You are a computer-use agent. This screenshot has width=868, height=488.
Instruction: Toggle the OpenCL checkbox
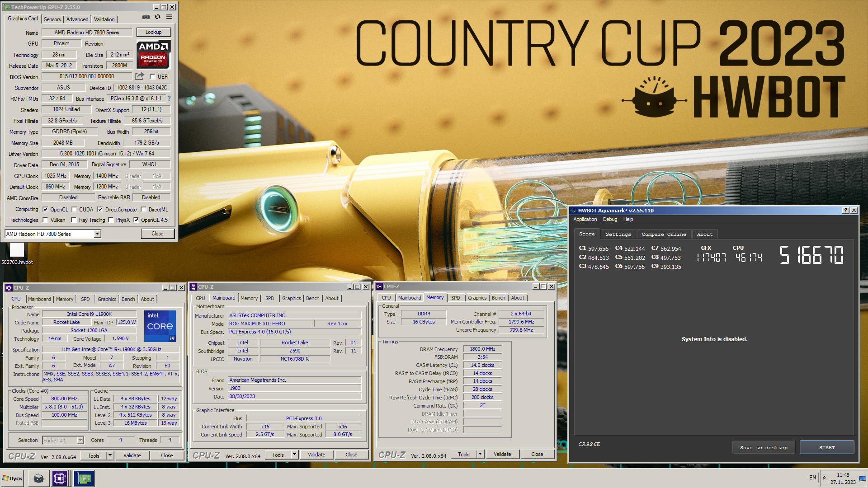click(x=45, y=210)
